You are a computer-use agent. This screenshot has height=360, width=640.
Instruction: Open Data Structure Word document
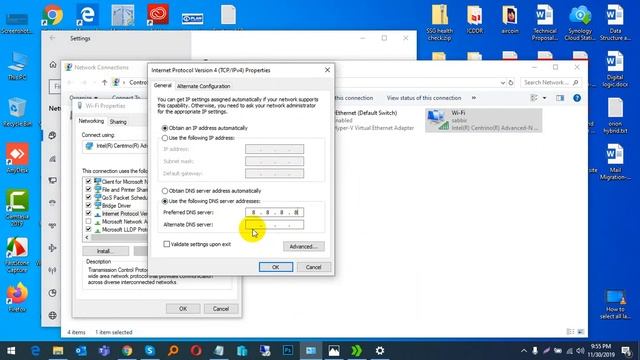[x=615, y=22]
